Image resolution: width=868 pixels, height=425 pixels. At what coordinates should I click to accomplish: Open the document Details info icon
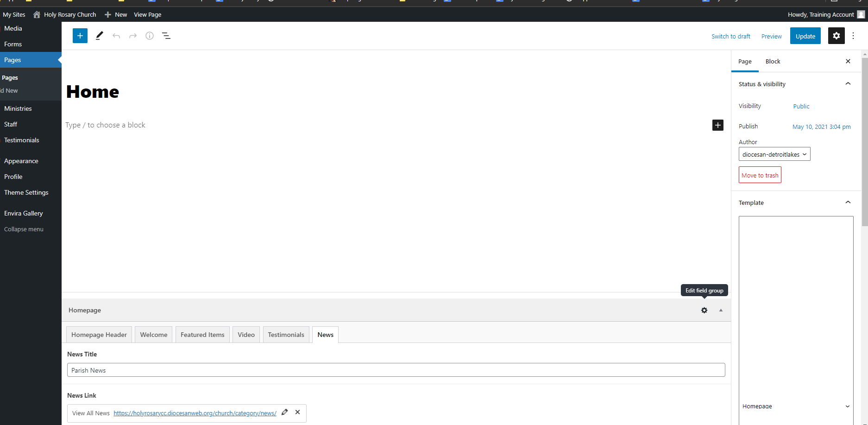(150, 36)
